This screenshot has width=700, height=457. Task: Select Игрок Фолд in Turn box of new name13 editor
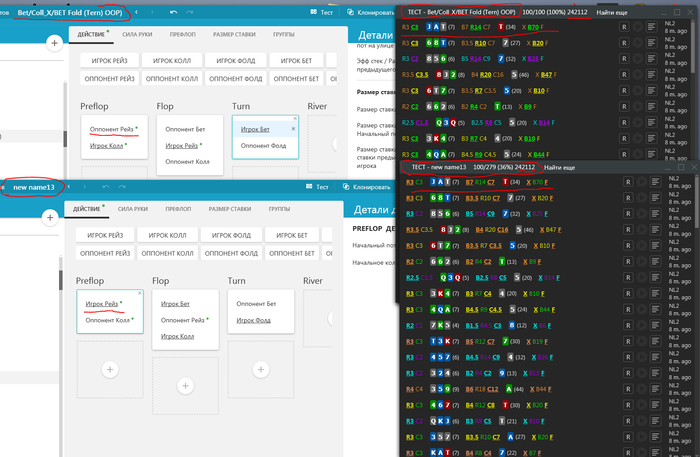tap(254, 320)
